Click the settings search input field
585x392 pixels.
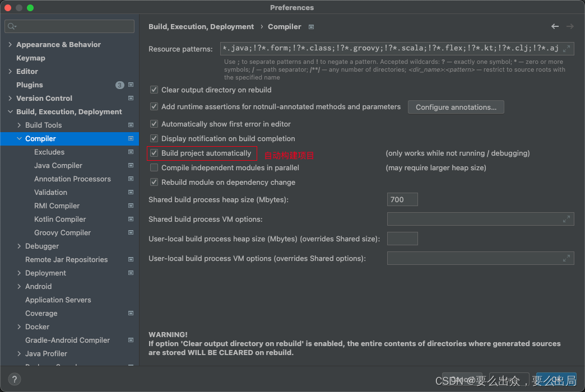[73, 26]
